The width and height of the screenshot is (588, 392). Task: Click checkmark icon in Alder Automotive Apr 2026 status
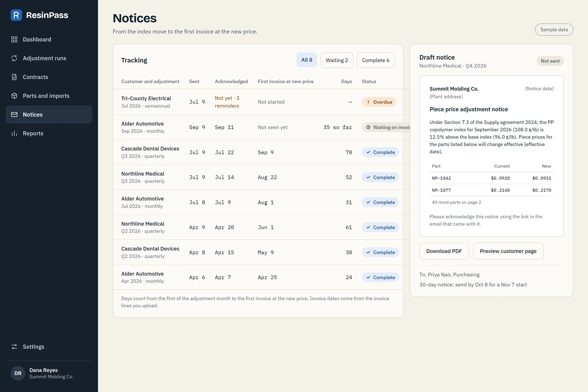(368, 277)
